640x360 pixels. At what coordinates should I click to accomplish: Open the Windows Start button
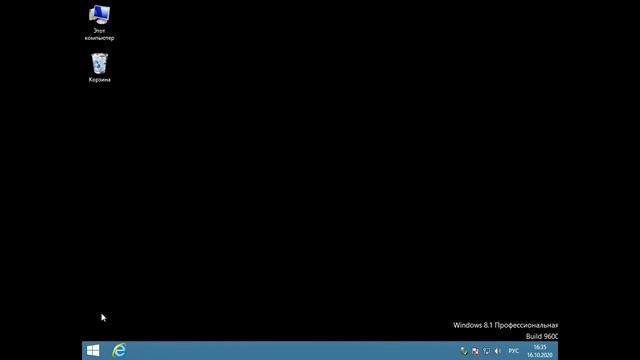pos(93,351)
